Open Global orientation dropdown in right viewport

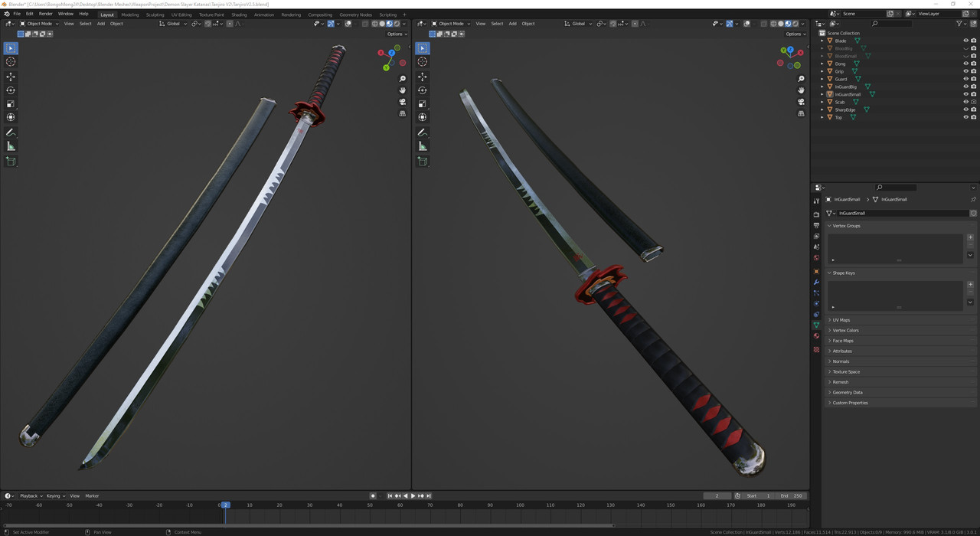click(577, 24)
